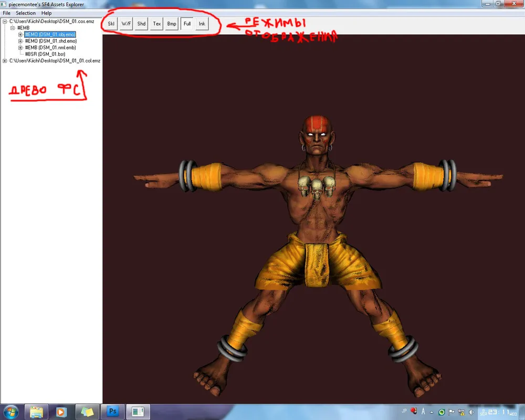Image resolution: width=525 pixels, height=420 pixels.
Task: Expand the DSM_01_01.col.emz root node
Action: [5, 60]
